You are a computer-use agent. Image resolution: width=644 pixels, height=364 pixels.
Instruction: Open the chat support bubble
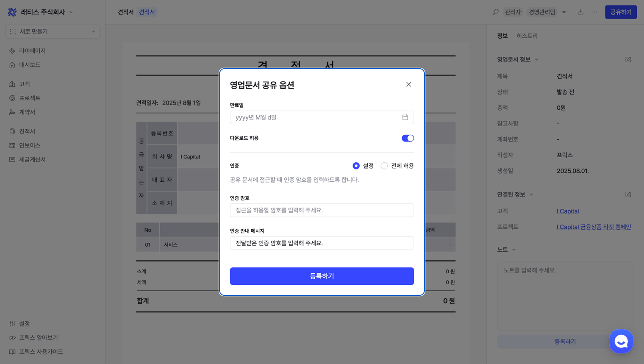621,341
